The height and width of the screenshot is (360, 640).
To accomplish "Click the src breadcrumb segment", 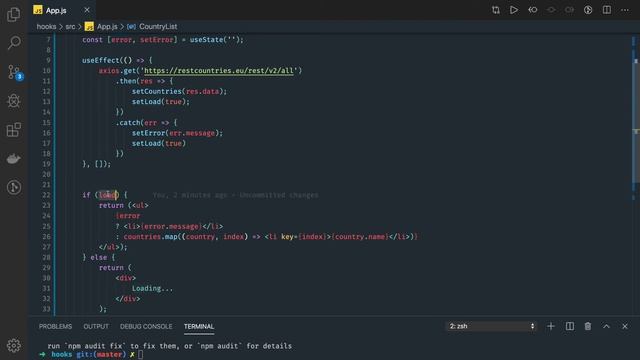I will coord(70,27).
